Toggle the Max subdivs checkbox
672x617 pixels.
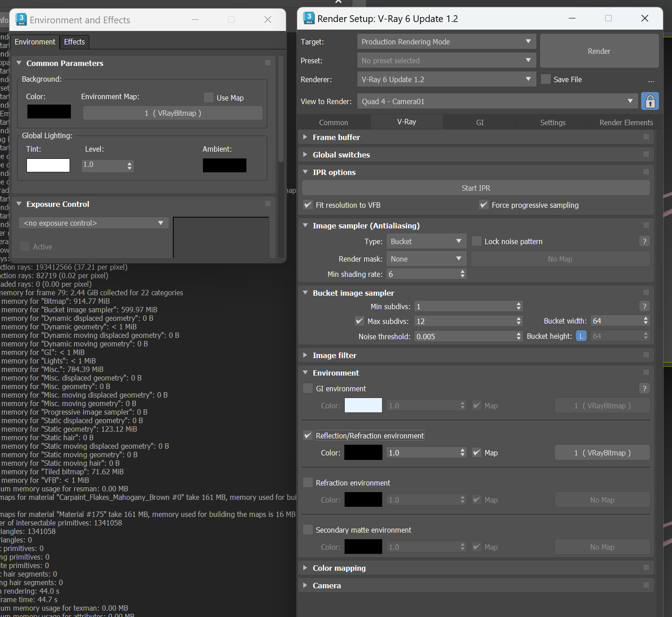coord(360,321)
